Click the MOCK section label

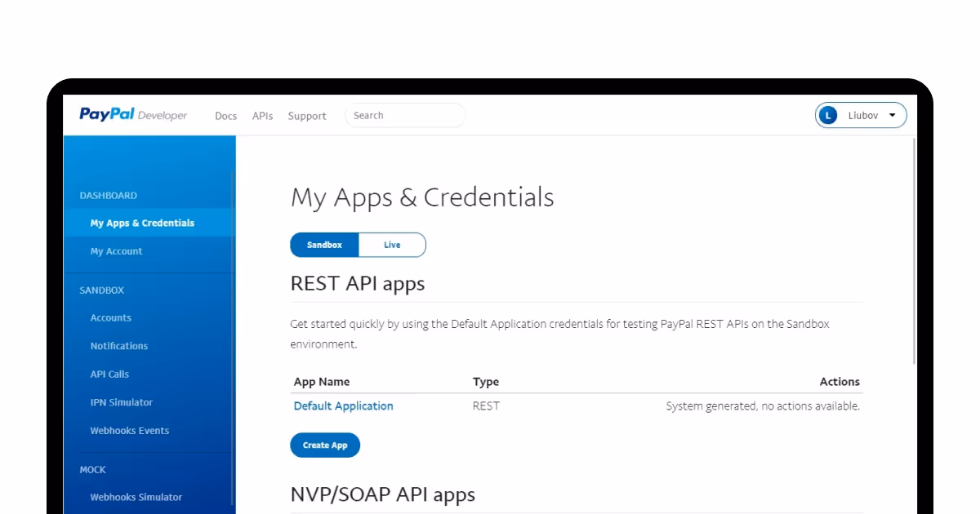[93, 470]
